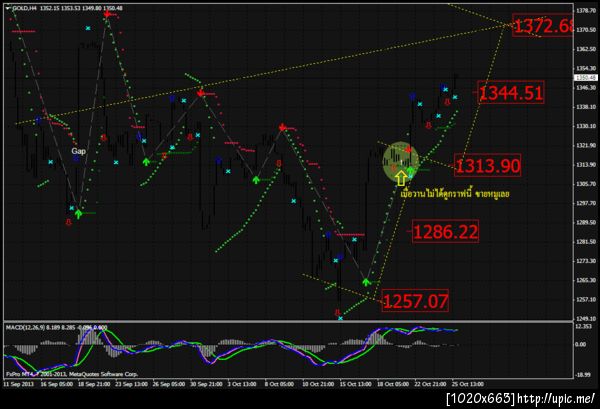Click the 18 Sep 21:00 time label
This screenshot has width=600, height=409.
tap(94, 384)
